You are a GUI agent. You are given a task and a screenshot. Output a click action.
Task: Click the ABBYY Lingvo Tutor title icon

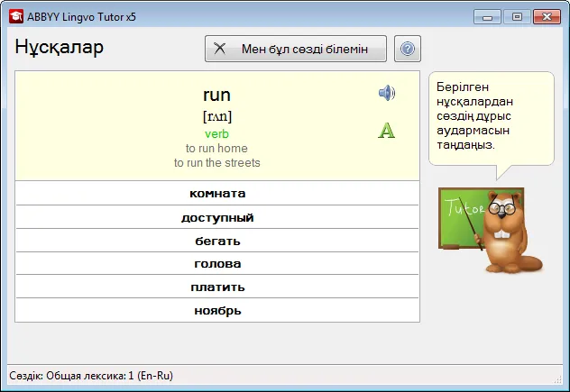click(x=16, y=17)
